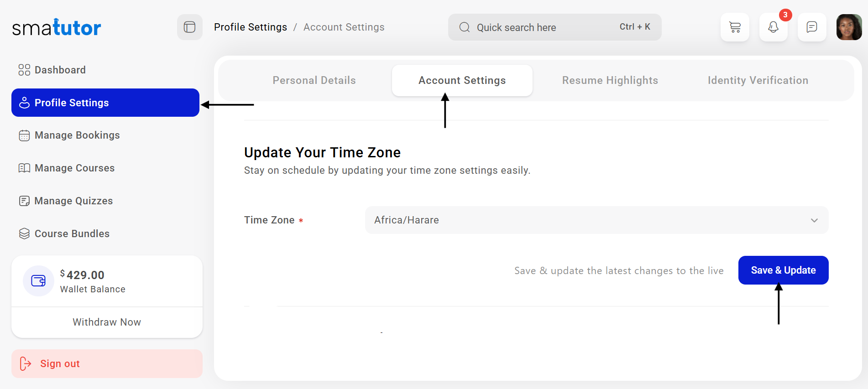Open notifications bell with 3 alerts
The image size is (868, 389).
[x=773, y=27]
